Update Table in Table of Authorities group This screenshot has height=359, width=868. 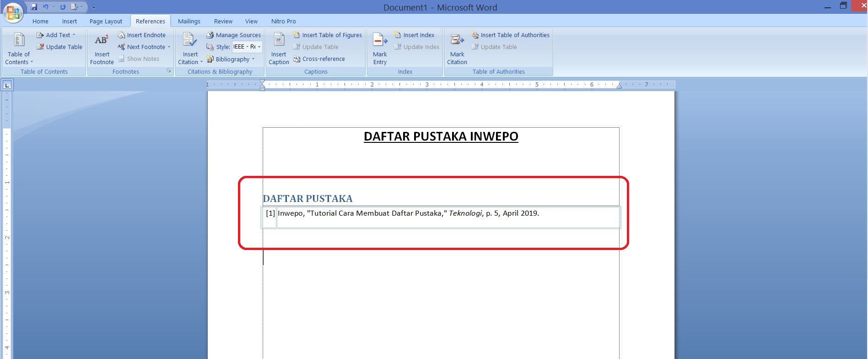click(494, 47)
